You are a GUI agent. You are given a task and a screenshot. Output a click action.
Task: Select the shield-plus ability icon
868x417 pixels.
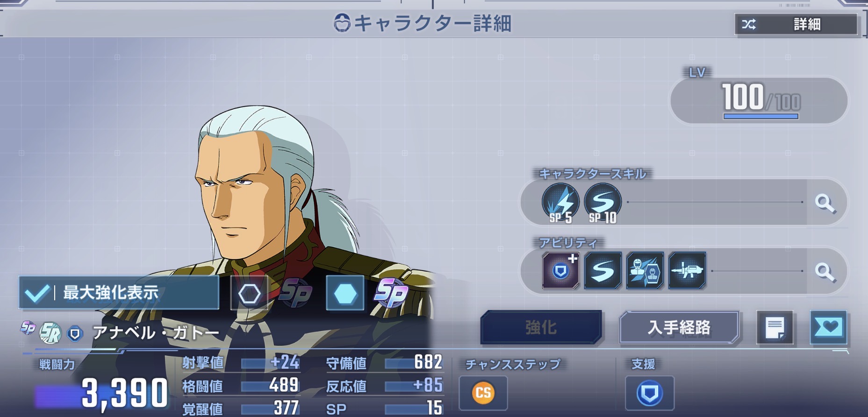click(560, 270)
